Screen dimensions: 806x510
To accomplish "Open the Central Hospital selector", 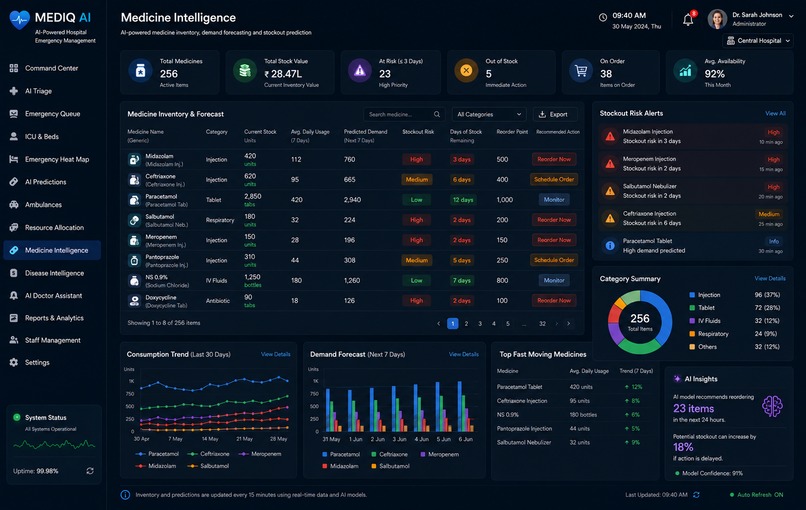I will click(x=758, y=41).
